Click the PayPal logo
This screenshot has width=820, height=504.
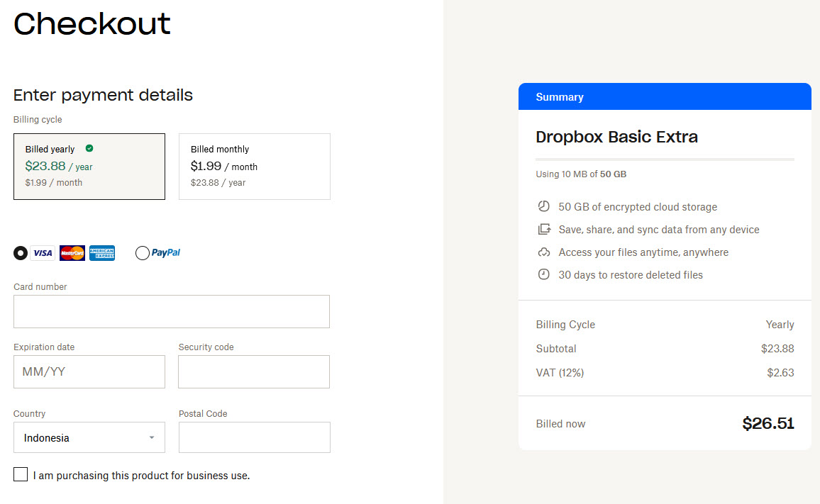166,253
